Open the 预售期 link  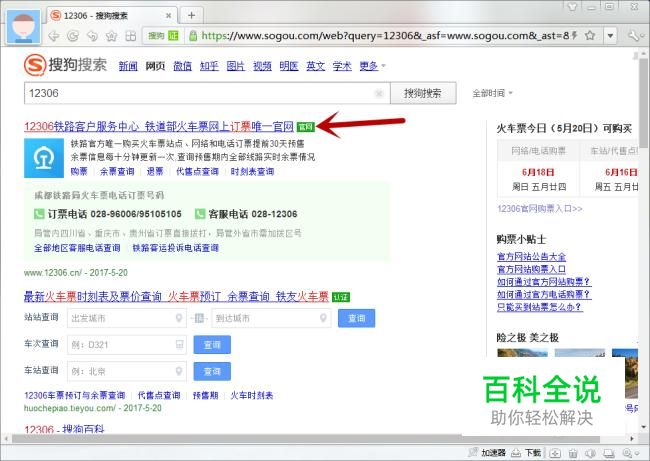coord(206,395)
